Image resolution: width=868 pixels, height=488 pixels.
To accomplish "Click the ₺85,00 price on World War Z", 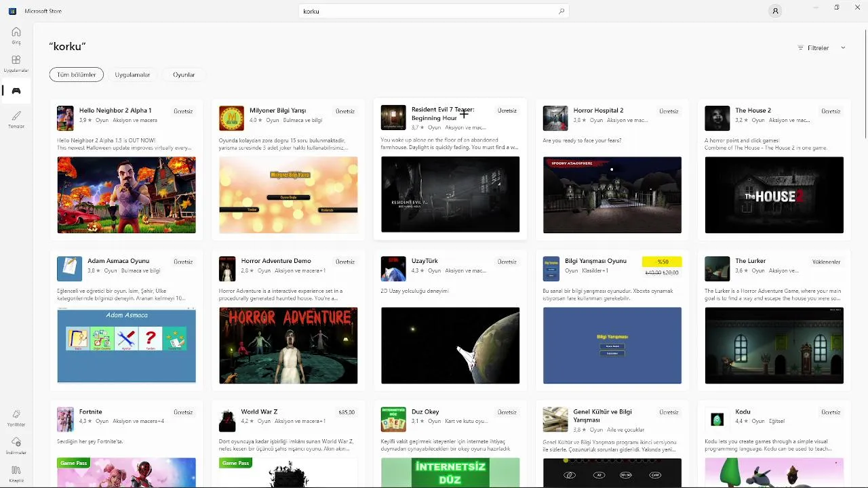I will (347, 412).
